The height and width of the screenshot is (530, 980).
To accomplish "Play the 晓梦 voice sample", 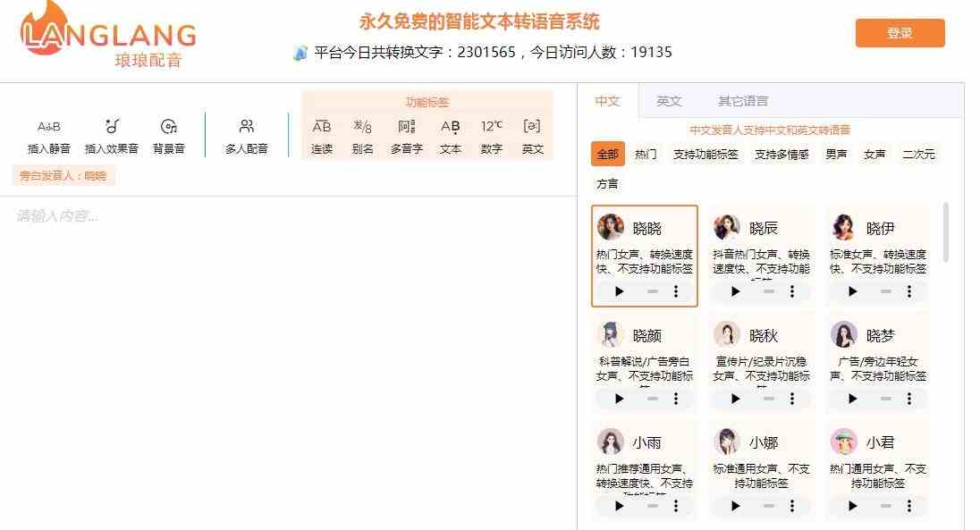I will [x=852, y=399].
